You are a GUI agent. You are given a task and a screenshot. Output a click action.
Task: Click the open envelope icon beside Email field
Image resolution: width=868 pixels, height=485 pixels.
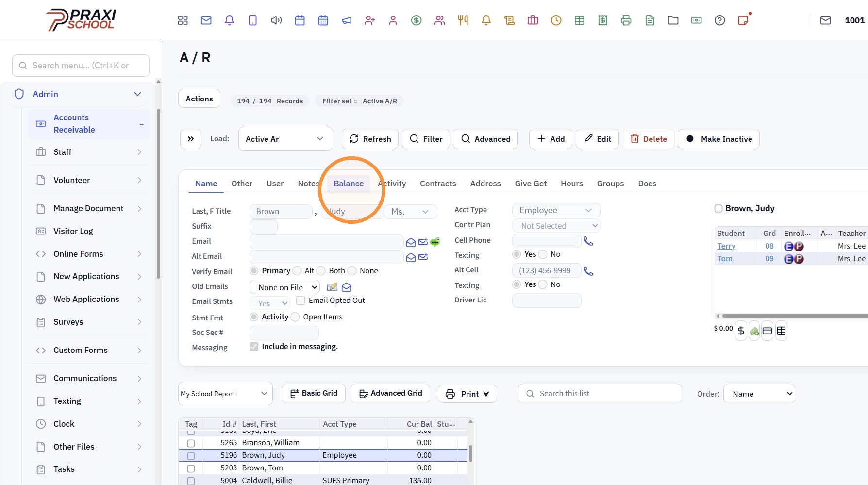[411, 242]
